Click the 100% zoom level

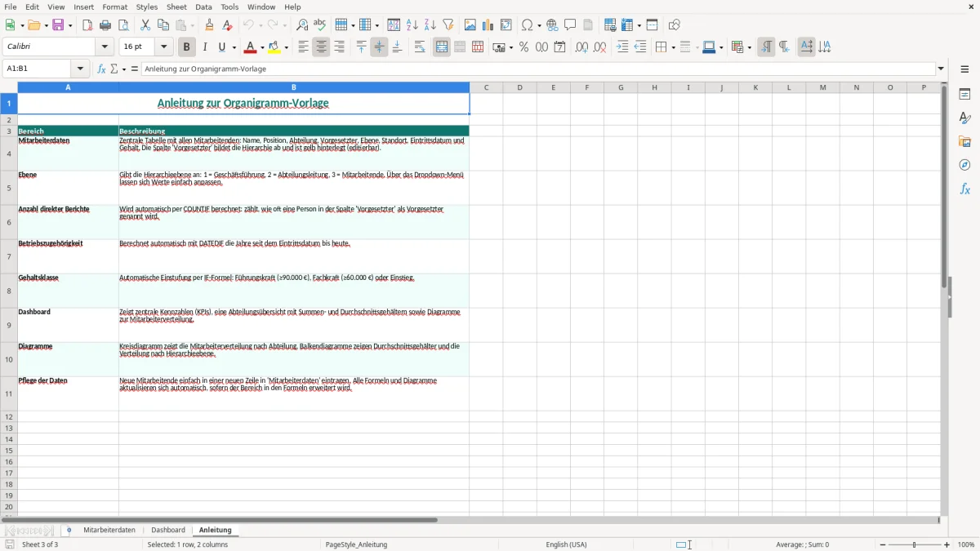[966, 544]
